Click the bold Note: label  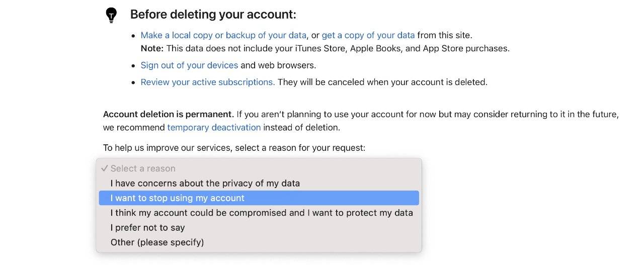[152, 49]
